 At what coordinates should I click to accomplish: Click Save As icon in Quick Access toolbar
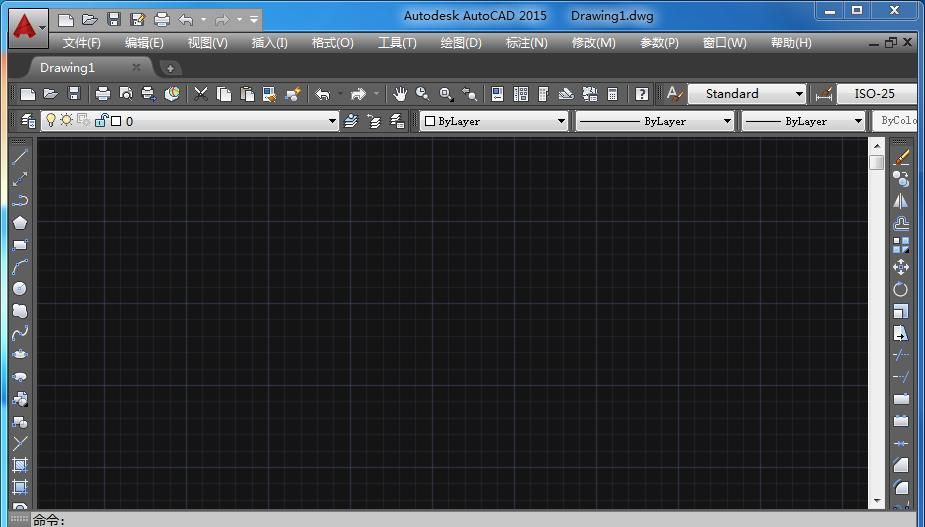coord(137,20)
